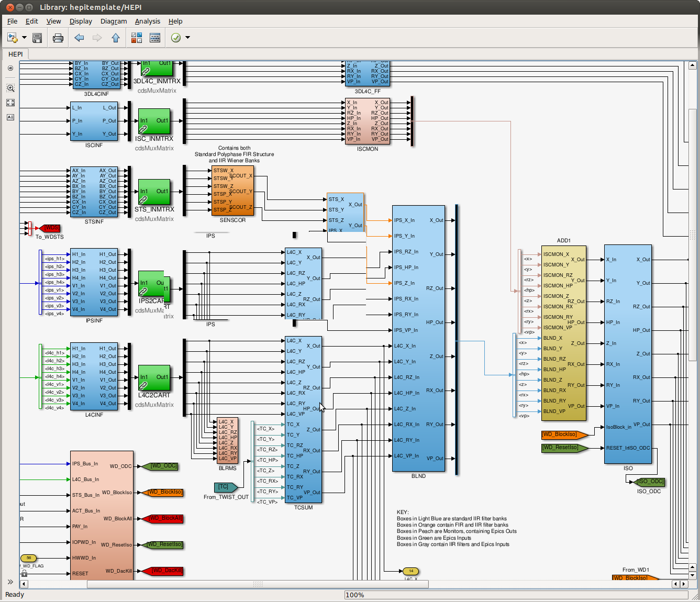This screenshot has height=602, width=700.
Task: Select the L4C2CART green block
Action: tap(154, 378)
